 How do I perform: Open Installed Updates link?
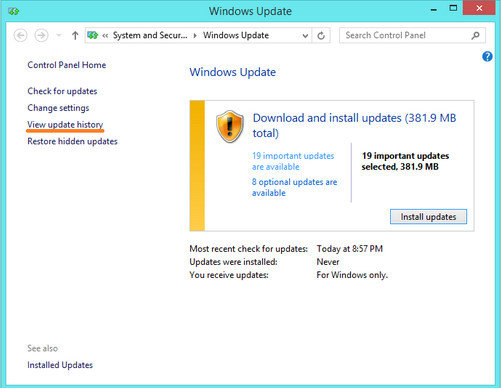click(x=60, y=365)
